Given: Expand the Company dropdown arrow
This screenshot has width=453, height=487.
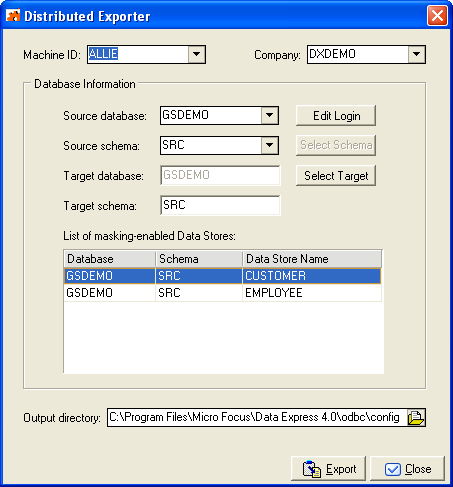Looking at the screenshot, I should tap(417, 54).
